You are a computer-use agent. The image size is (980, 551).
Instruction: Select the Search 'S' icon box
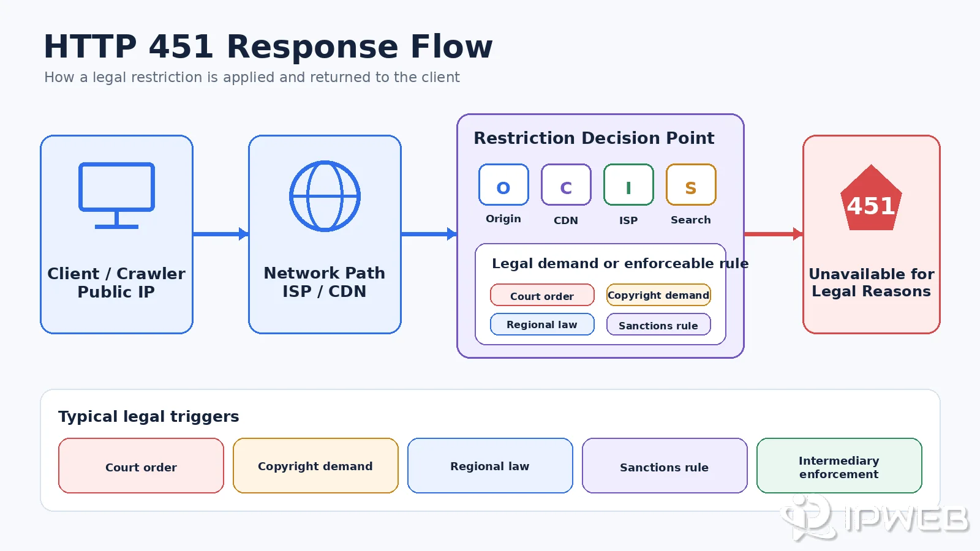691,184
